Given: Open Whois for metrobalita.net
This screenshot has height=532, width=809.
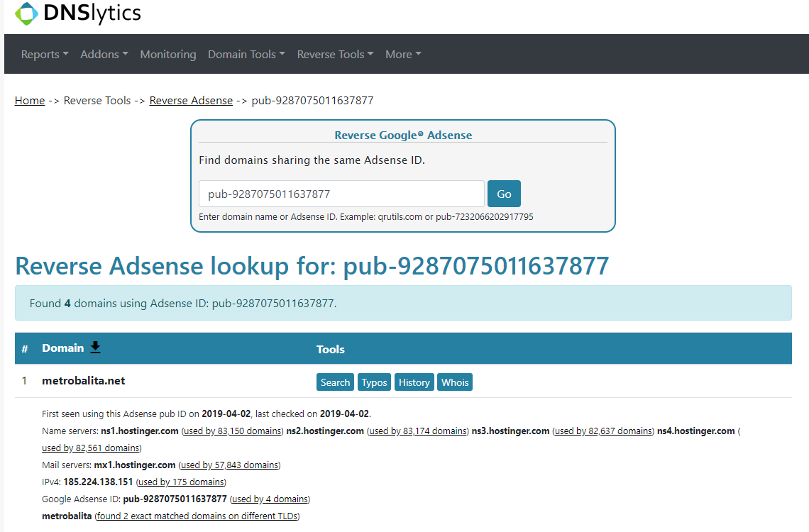Looking at the screenshot, I should point(455,382).
